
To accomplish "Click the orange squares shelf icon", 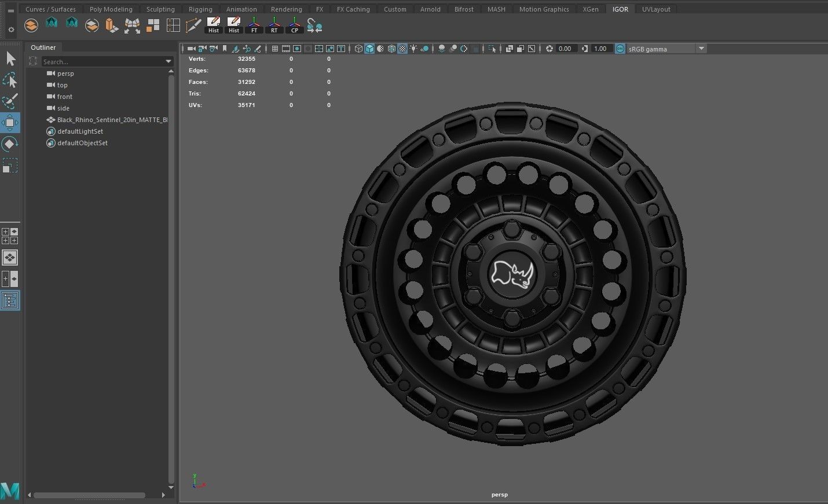I will [153, 25].
